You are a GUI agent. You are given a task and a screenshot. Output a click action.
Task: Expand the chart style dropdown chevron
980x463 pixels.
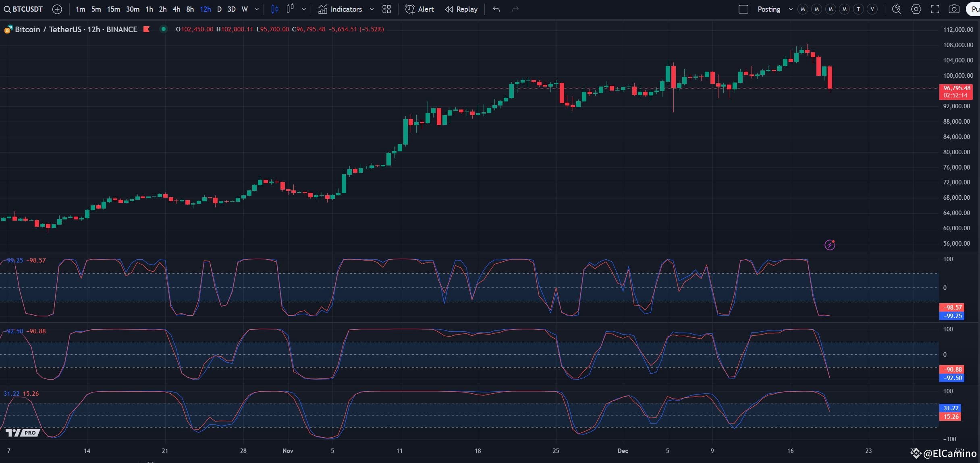tap(303, 9)
